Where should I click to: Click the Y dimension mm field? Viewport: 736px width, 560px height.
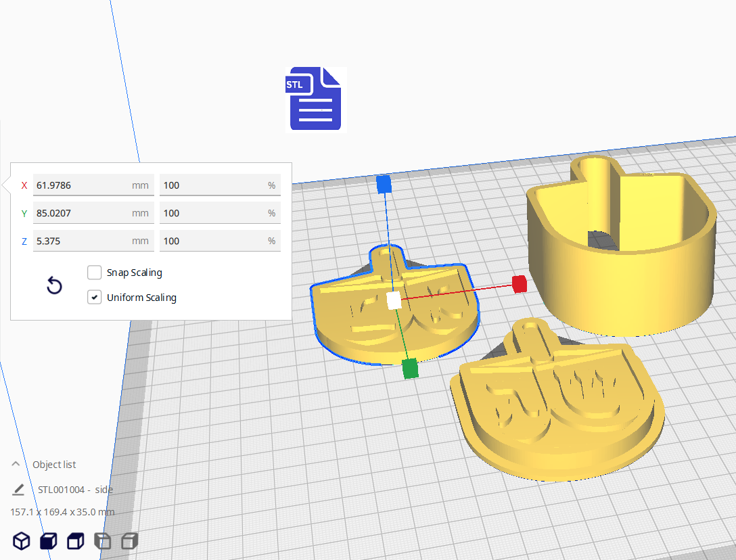pyautogui.click(x=81, y=213)
